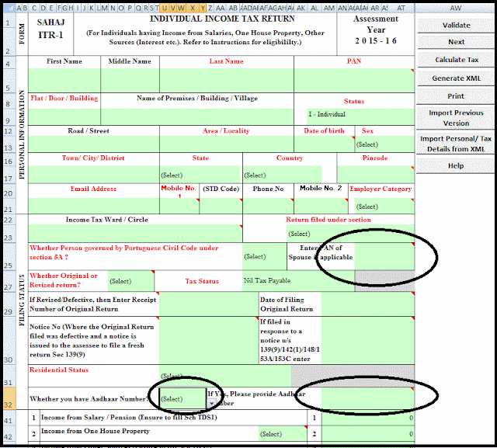
Task: Open Return filed under section dropdown
Action: (350, 234)
